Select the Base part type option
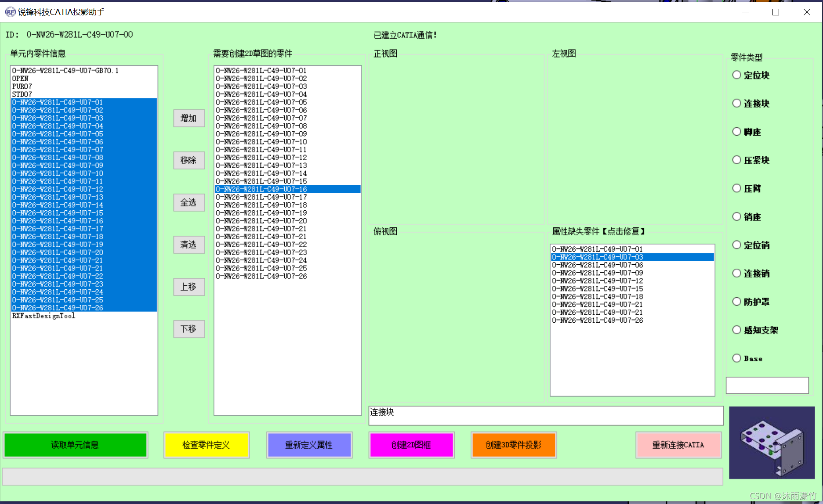The image size is (823, 504). click(x=736, y=358)
